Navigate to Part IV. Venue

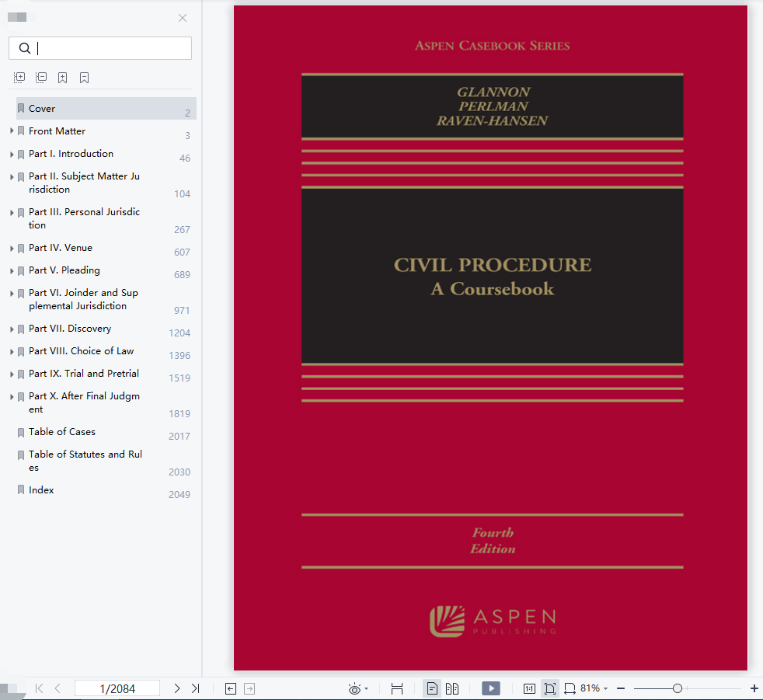pyautogui.click(x=61, y=248)
